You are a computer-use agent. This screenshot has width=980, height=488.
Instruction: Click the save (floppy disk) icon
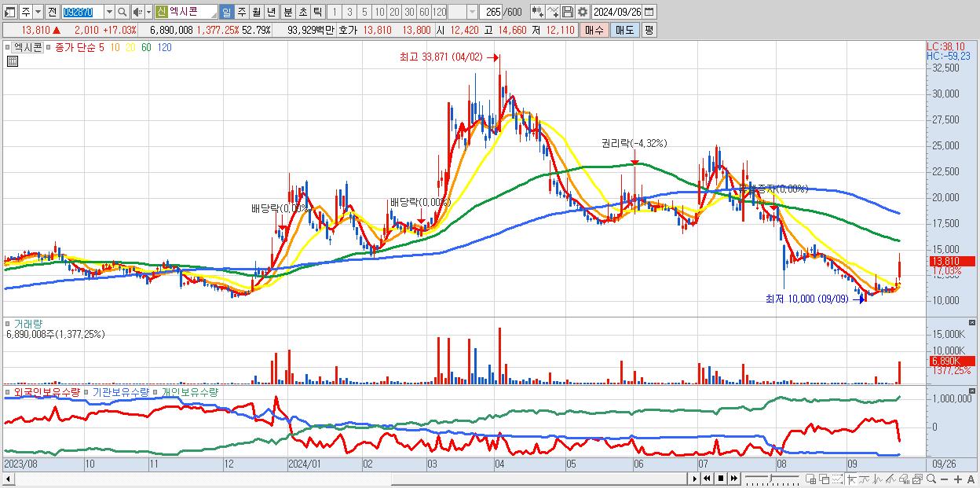tap(568, 12)
